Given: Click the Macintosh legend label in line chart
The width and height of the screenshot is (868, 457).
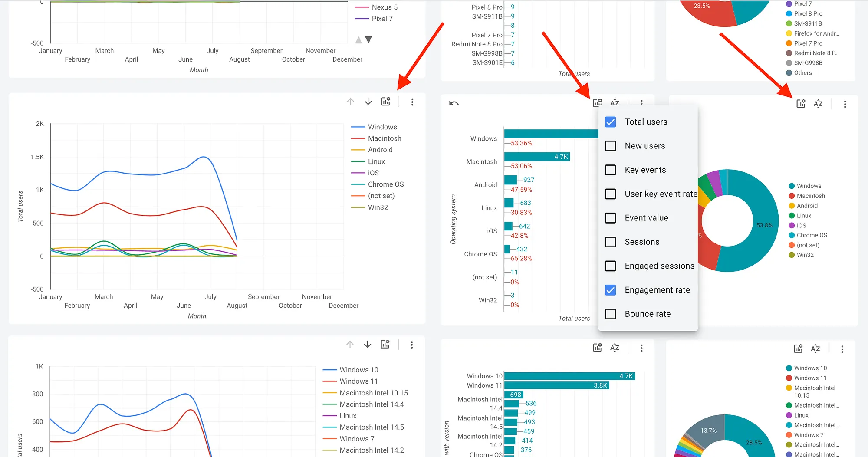Looking at the screenshot, I should pos(384,138).
